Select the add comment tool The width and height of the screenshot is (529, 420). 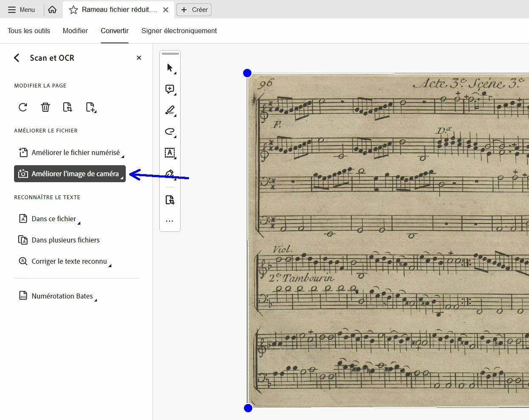click(x=170, y=89)
